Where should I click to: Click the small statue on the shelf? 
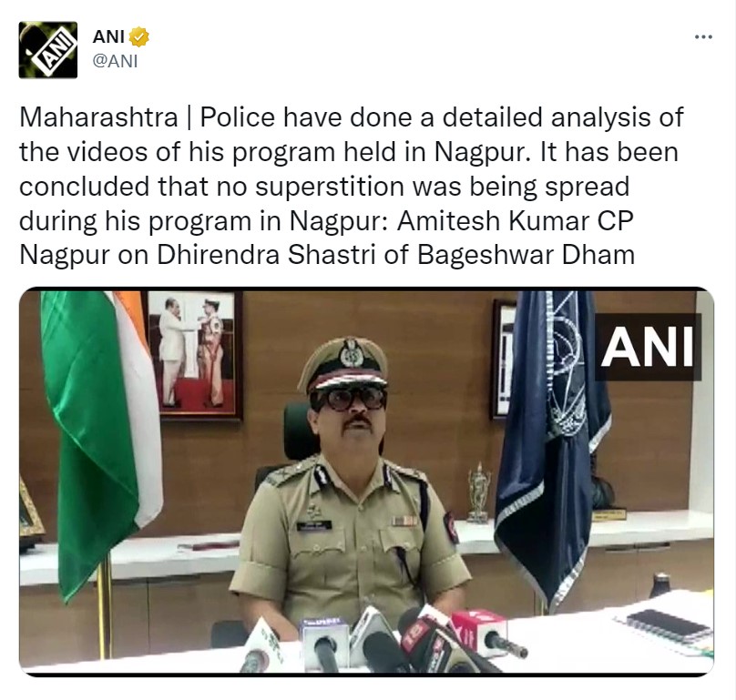point(479,492)
